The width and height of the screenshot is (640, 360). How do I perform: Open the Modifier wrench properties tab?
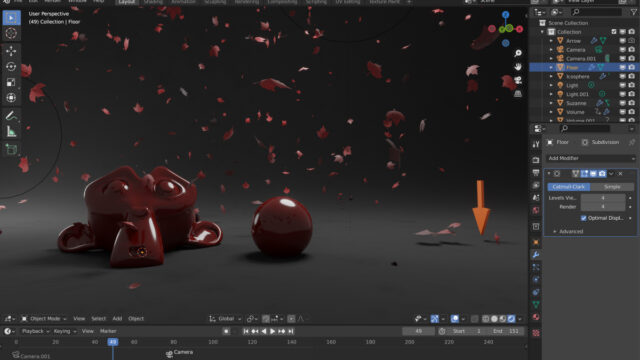point(536,255)
